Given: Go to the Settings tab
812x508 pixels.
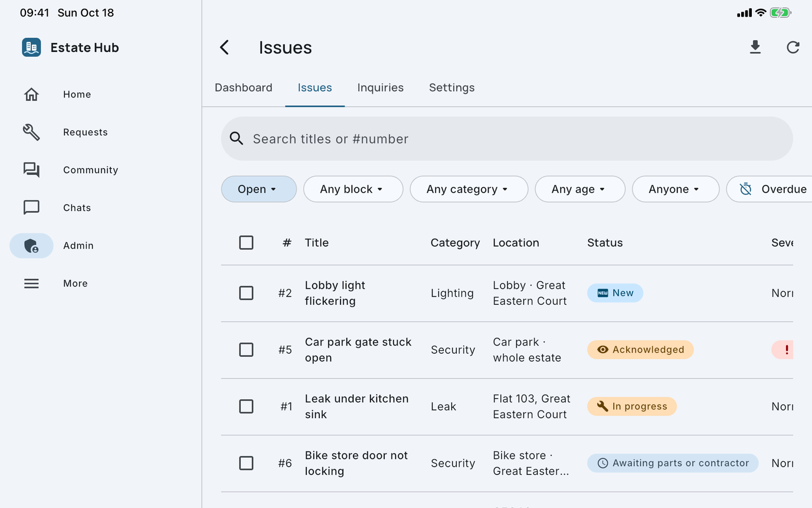Looking at the screenshot, I should (x=452, y=87).
